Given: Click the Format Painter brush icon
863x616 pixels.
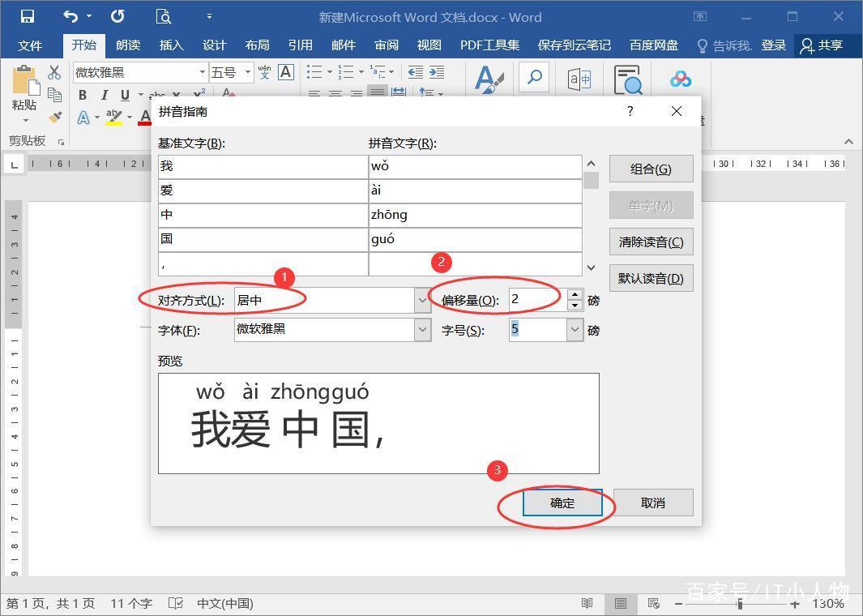Looking at the screenshot, I should pos(54,117).
